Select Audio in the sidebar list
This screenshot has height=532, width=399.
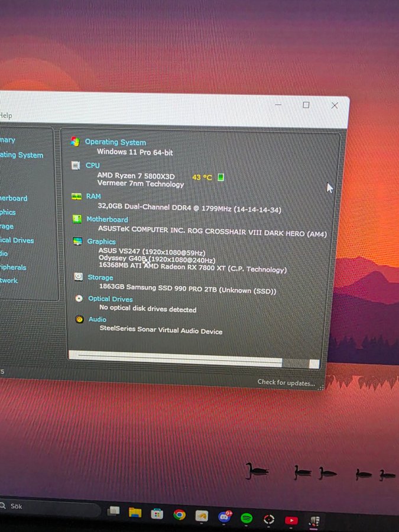pos(4,254)
